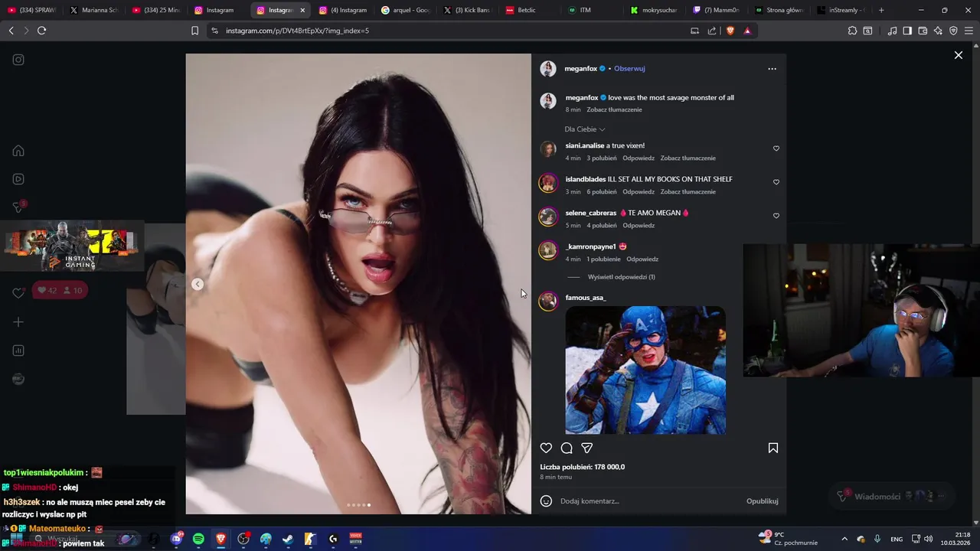Viewport: 980px width, 551px height.
Task: Show hidden system tray icons
Action: 844,539
